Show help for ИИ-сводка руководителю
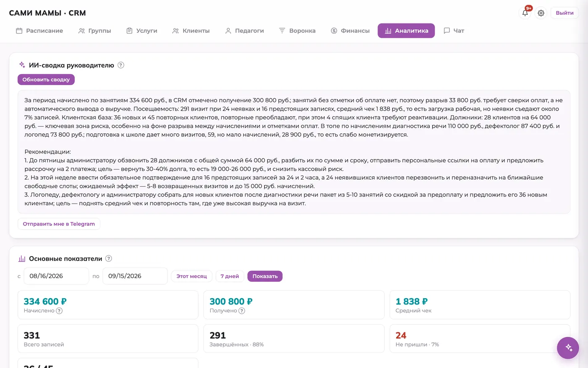This screenshot has width=588, height=368. tap(121, 65)
